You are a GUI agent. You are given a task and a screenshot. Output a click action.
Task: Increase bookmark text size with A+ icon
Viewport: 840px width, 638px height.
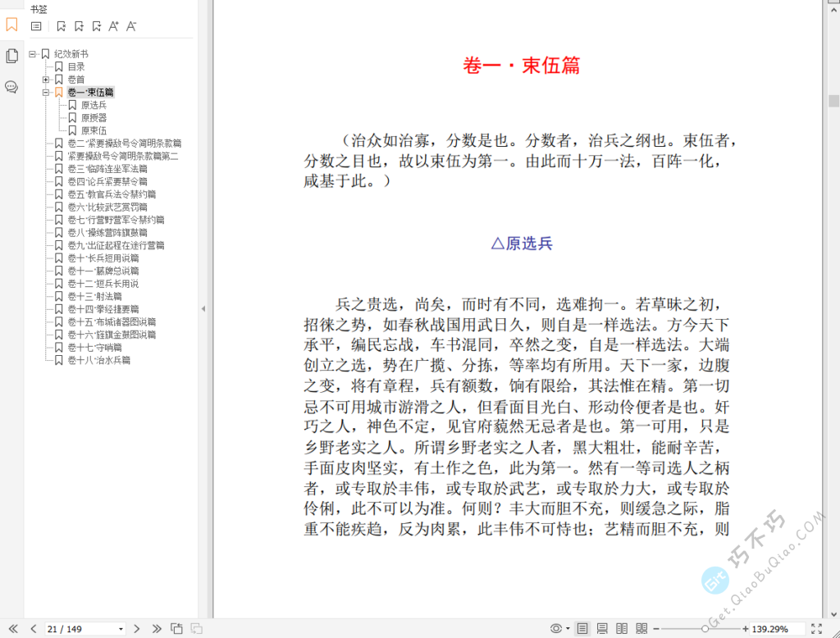point(114,26)
